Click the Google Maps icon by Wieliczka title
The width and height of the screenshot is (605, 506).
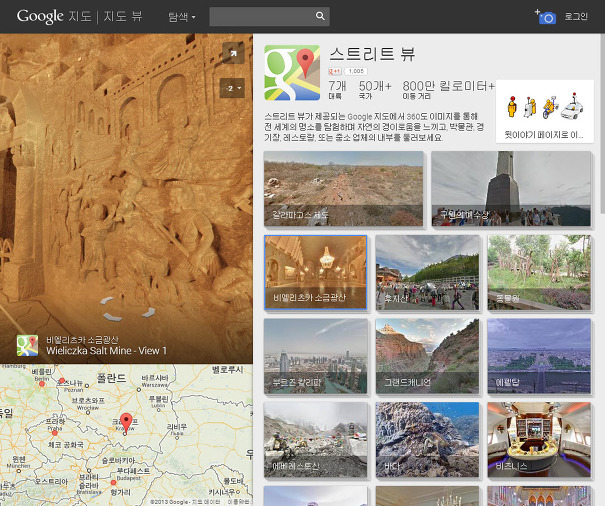(x=28, y=346)
